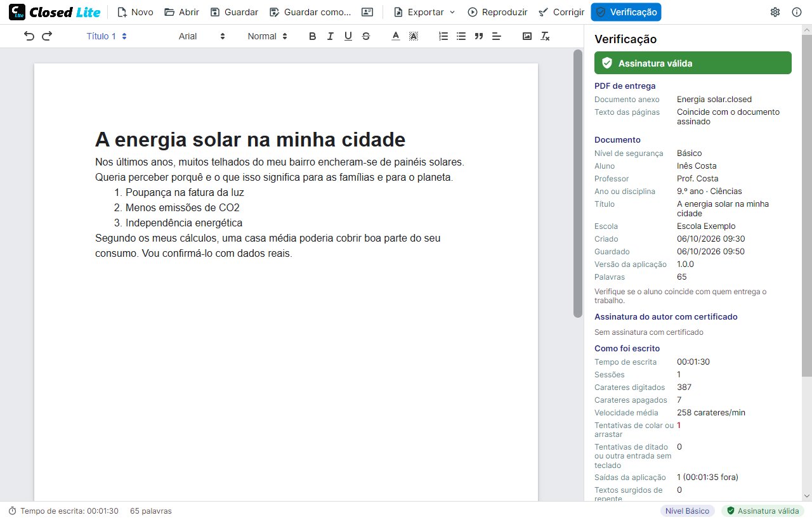Click the document's vertical scrollbar
Screen dimensions: 812x520
pyautogui.click(x=578, y=184)
